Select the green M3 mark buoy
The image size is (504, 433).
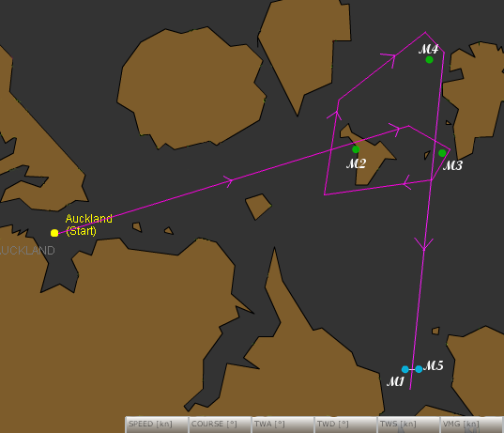(442, 153)
